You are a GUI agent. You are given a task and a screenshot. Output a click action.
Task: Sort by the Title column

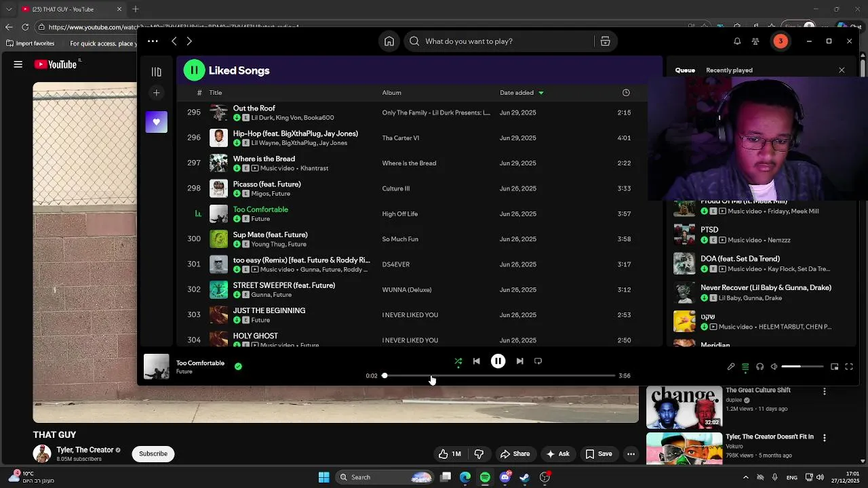216,93
